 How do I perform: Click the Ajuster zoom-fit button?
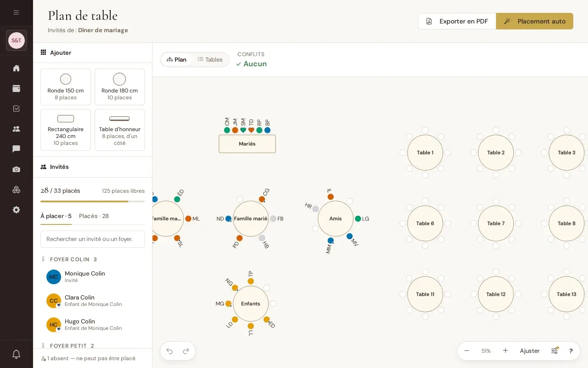[530, 351]
